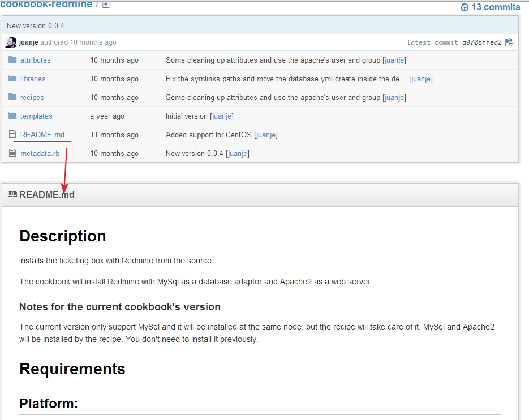Viewport: 529px width, 420px height.
Task: Copy commit SHA with clipboard icon
Action: coord(509,42)
